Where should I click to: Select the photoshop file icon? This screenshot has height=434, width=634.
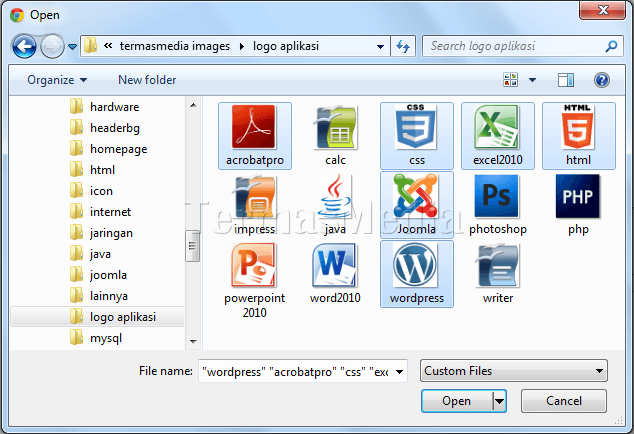pos(497,197)
